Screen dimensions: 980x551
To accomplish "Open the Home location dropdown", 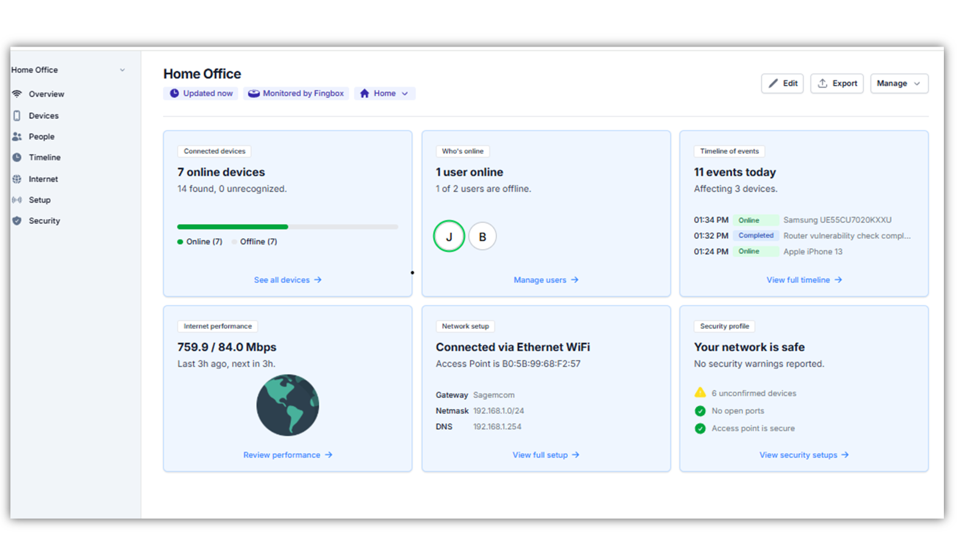I will (385, 94).
